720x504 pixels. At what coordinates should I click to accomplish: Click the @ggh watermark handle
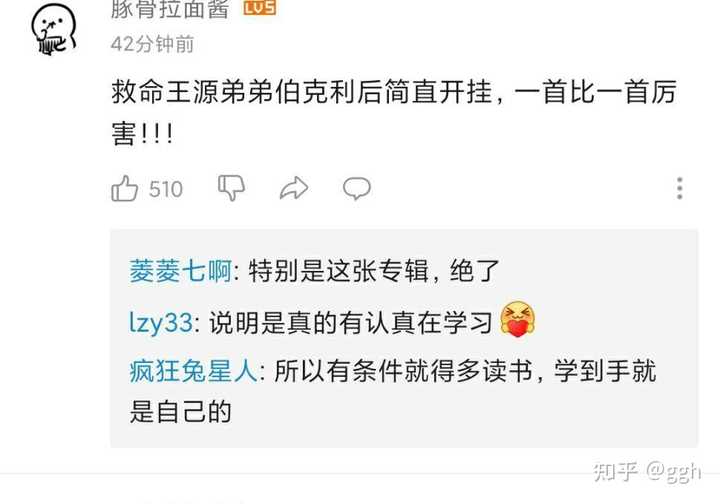tap(673, 472)
